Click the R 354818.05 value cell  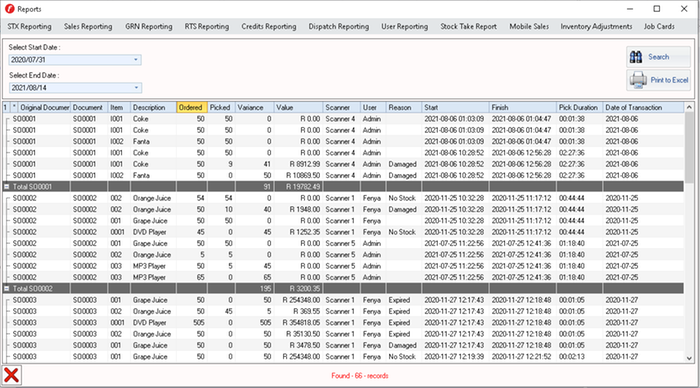(298, 322)
